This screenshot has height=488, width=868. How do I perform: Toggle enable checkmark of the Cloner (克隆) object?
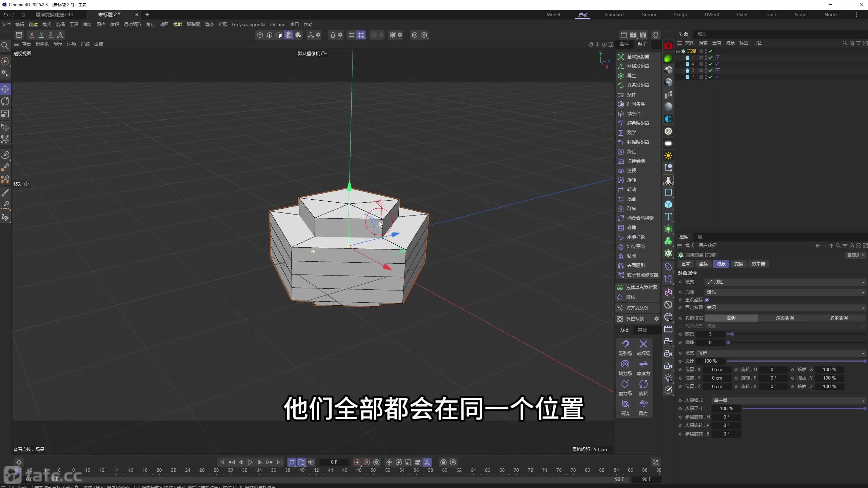tap(710, 51)
